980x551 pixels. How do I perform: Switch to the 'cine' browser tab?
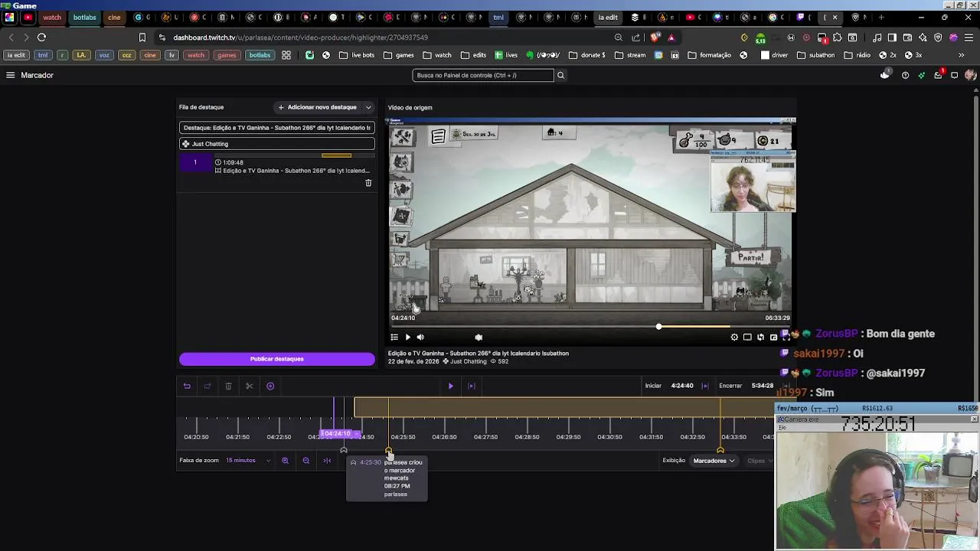(x=114, y=18)
